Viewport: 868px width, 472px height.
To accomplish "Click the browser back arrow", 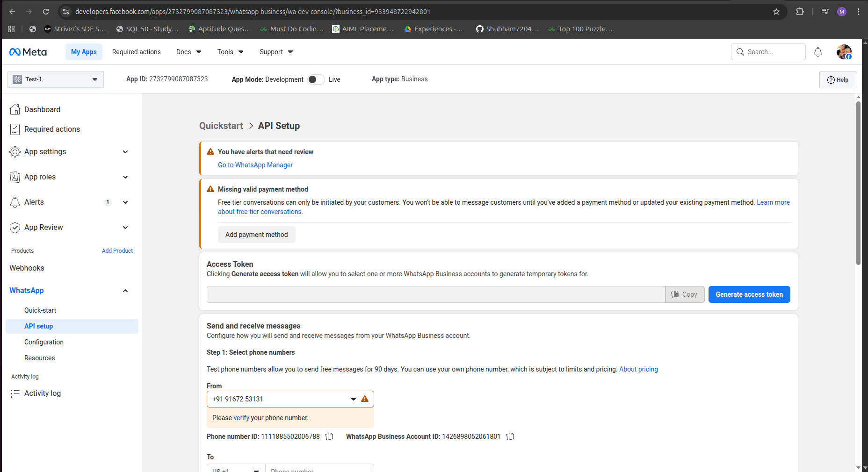I will [12, 12].
